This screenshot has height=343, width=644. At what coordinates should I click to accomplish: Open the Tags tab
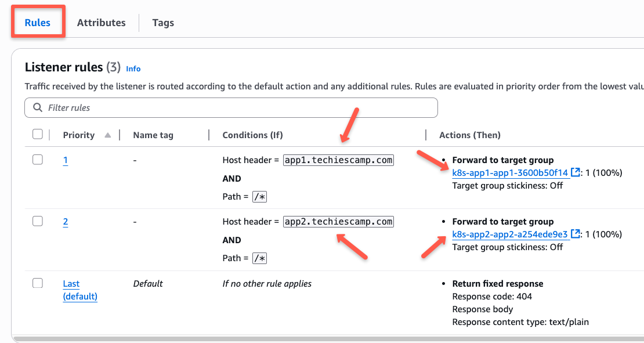(x=162, y=23)
